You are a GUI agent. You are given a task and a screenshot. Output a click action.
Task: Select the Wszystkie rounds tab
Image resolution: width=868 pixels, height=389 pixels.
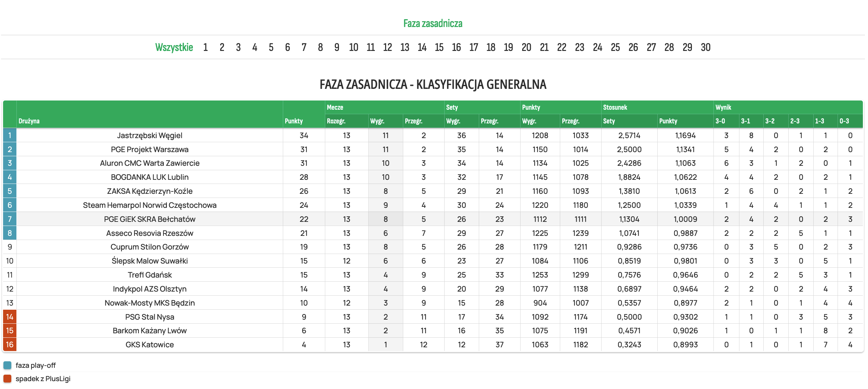pos(174,47)
